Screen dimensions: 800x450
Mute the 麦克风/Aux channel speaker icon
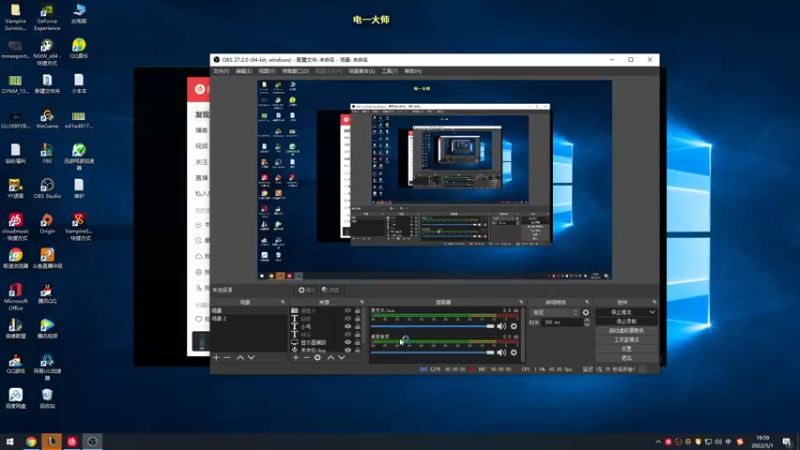click(x=502, y=327)
